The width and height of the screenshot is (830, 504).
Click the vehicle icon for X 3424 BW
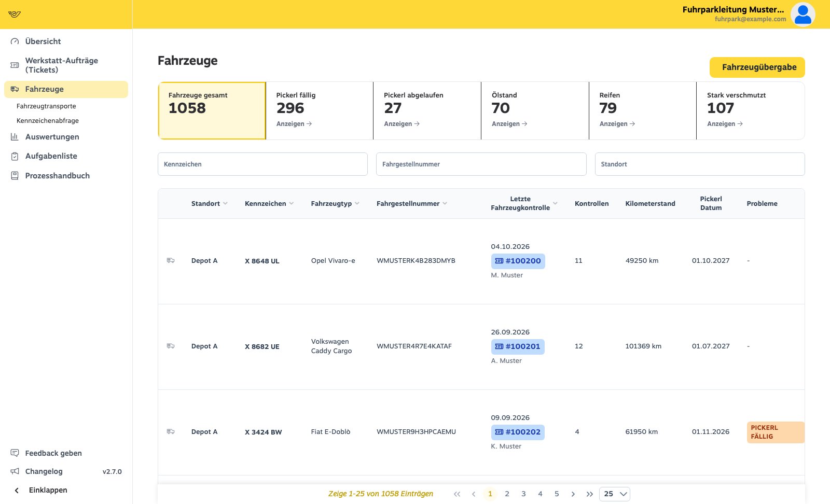tap(171, 431)
